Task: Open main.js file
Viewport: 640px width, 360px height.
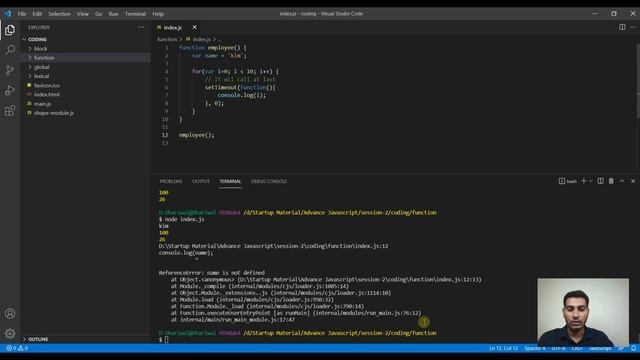Action: point(42,104)
